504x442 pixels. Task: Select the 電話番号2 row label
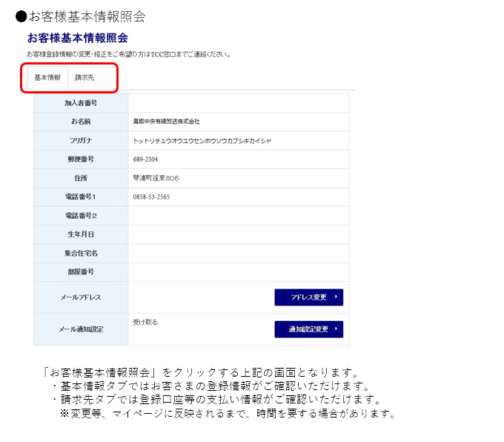click(81, 216)
